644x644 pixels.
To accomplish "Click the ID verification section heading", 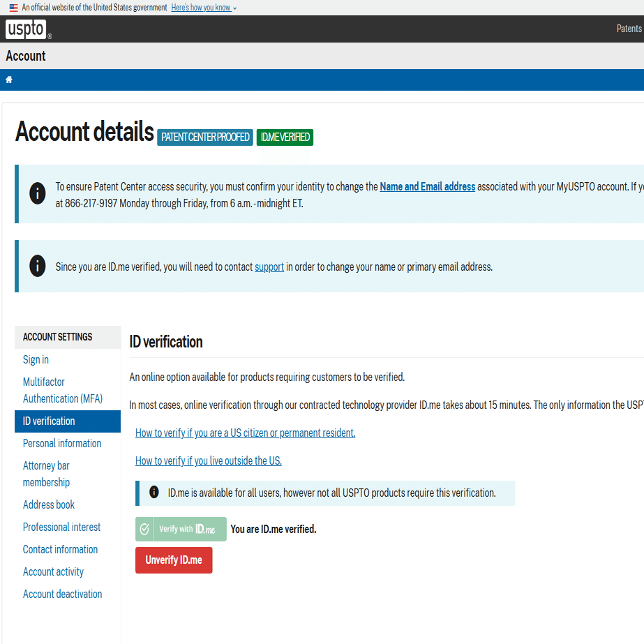I will 166,342.
